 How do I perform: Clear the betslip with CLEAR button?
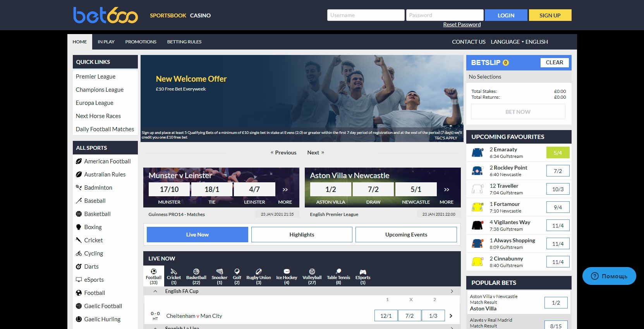click(555, 62)
